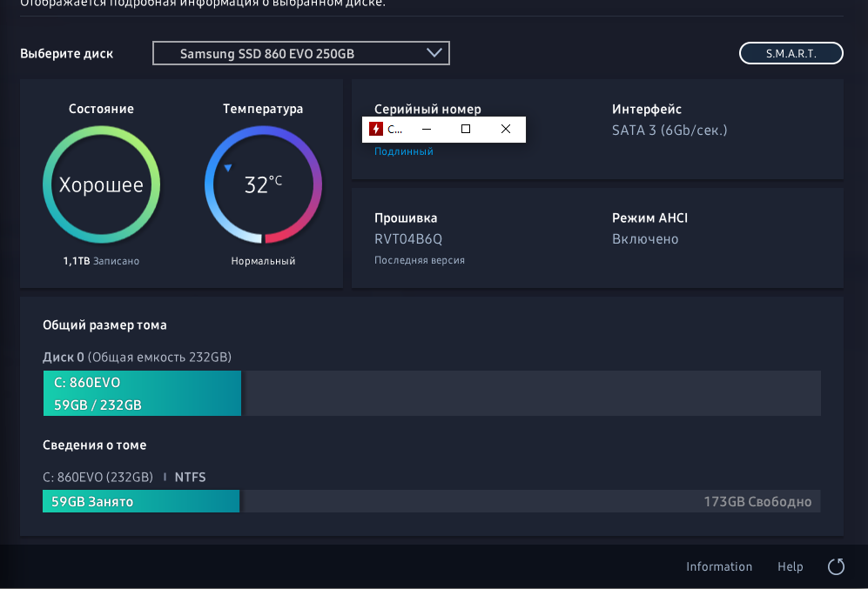Open Help in the footer
The height and width of the screenshot is (589, 868).
tap(790, 566)
